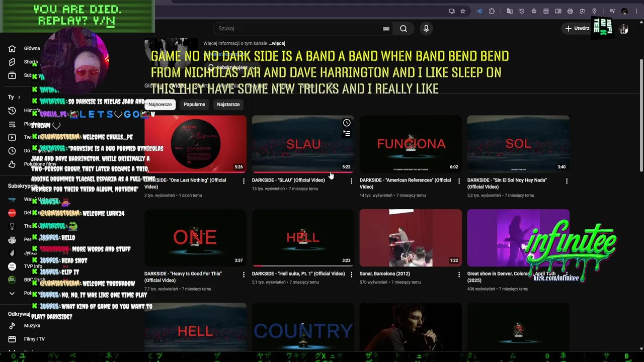Click the history clock browser toolbar icon
Screen dimensions: 644x362
522,11
